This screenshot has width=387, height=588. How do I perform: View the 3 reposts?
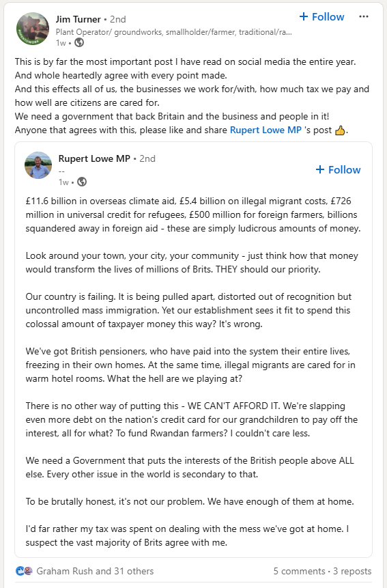pos(352,571)
